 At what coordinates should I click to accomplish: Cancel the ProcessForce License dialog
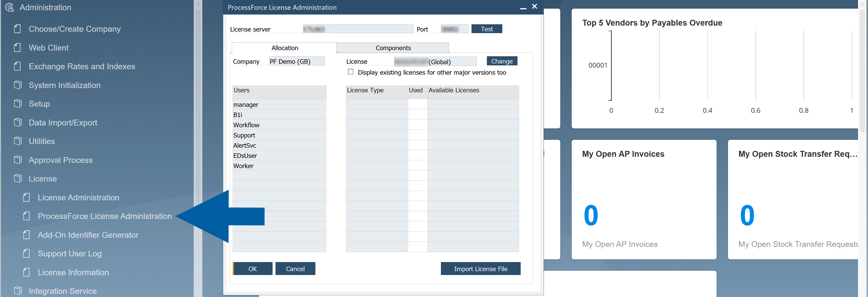(x=295, y=269)
